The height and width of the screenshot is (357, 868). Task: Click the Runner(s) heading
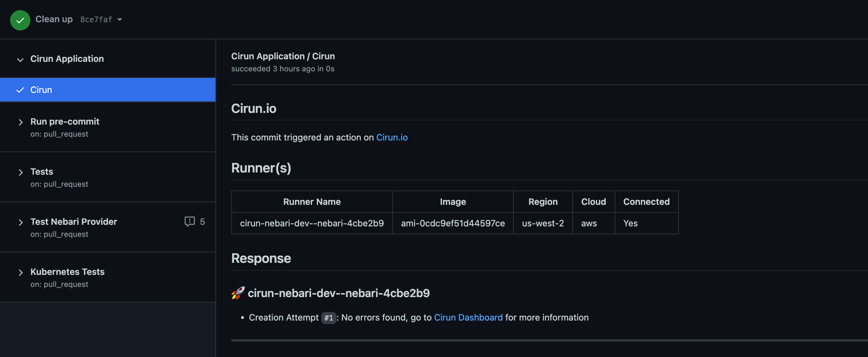click(261, 168)
